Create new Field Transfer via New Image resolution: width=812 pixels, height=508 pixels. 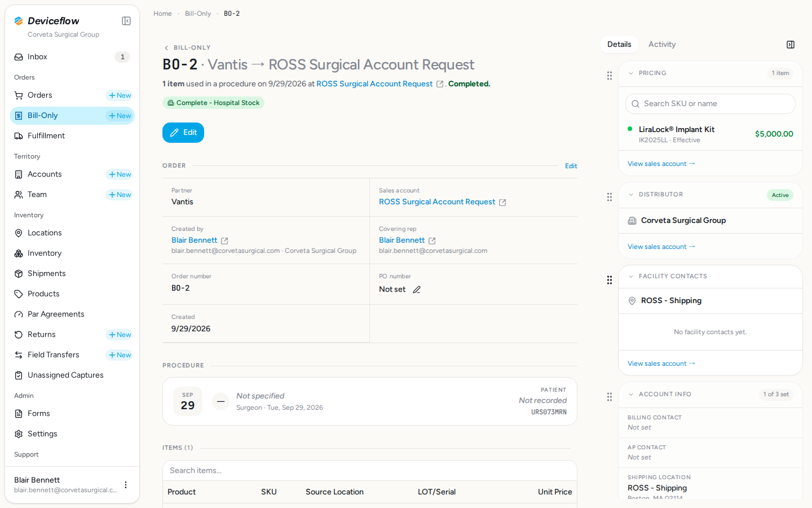(x=120, y=355)
